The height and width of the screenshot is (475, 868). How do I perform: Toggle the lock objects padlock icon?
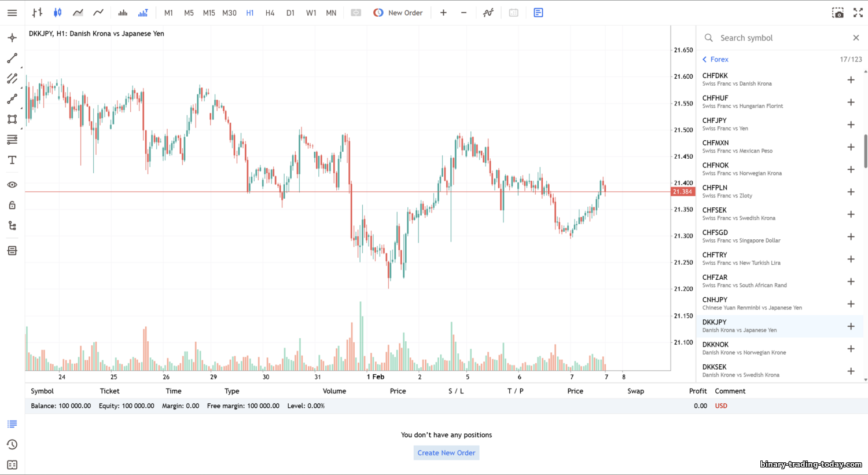tap(12, 206)
